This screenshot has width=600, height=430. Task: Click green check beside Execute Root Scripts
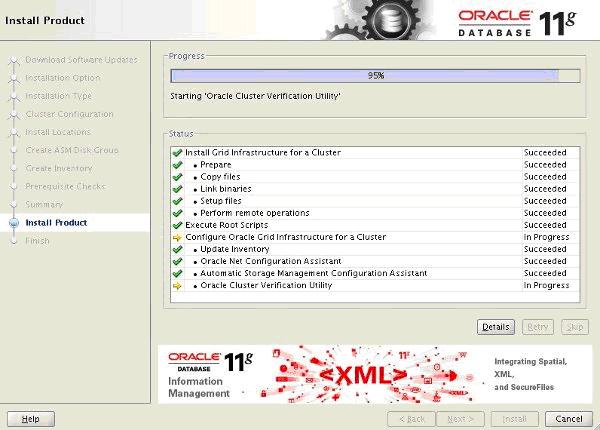[x=177, y=225]
